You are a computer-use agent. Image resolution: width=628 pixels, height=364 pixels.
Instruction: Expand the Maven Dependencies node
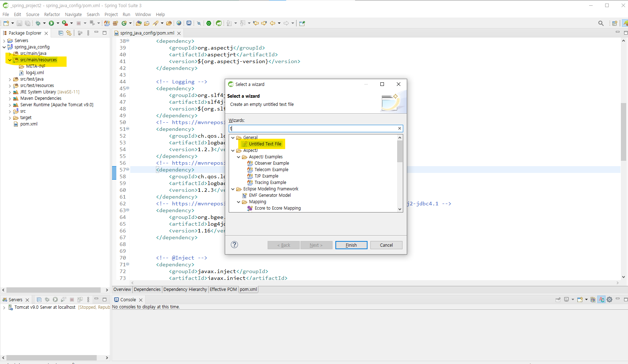tap(10, 98)
